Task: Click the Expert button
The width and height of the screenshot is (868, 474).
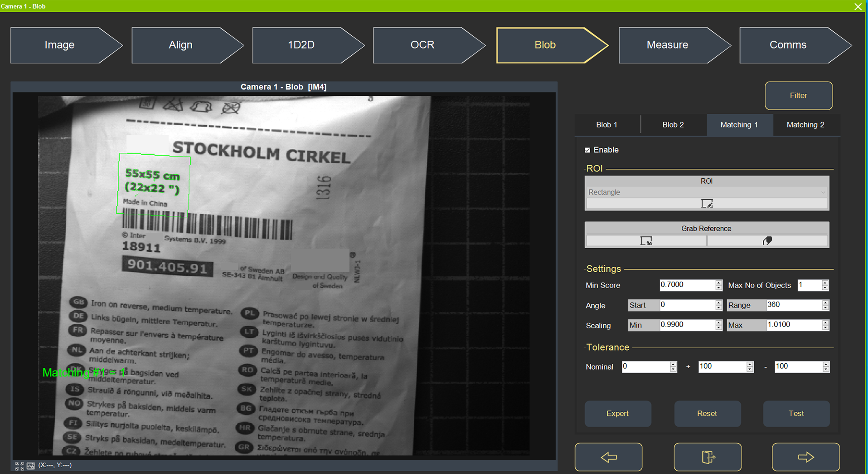Action: (x=618, y=414)
